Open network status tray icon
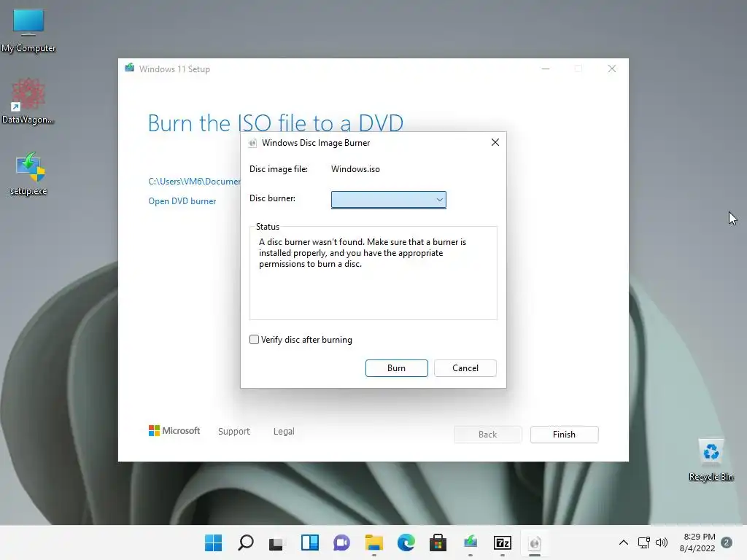The height and width of the screenshot is (560, 747). (x=643, y=542)
